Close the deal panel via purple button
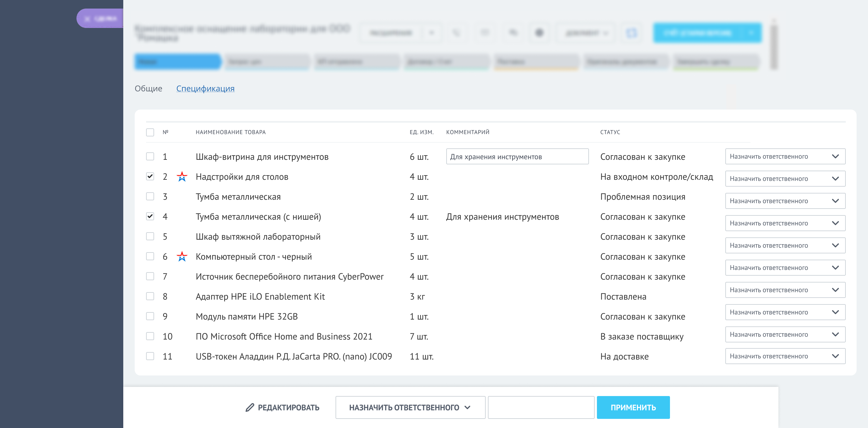The image size is (868, 428). (x=100, y=19)
